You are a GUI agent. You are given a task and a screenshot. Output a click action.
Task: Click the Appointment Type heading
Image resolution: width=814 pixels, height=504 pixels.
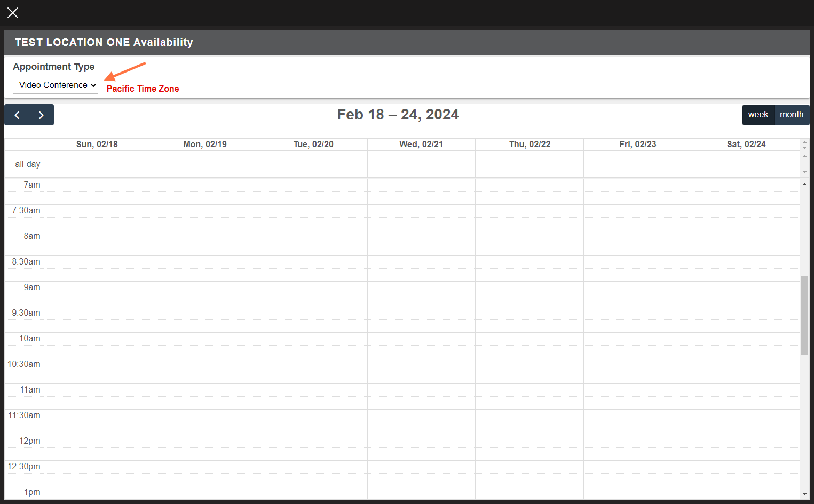pos(54,67)
